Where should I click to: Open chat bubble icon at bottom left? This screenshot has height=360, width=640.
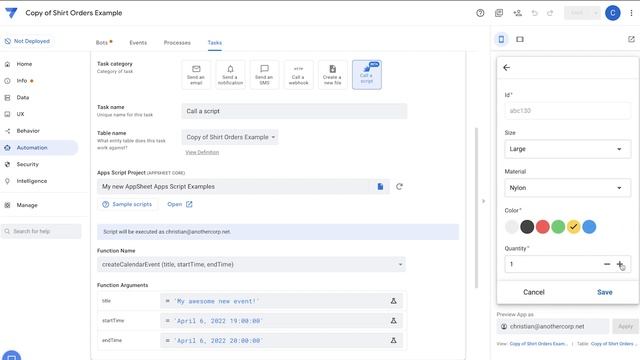[x=11, y=356]
